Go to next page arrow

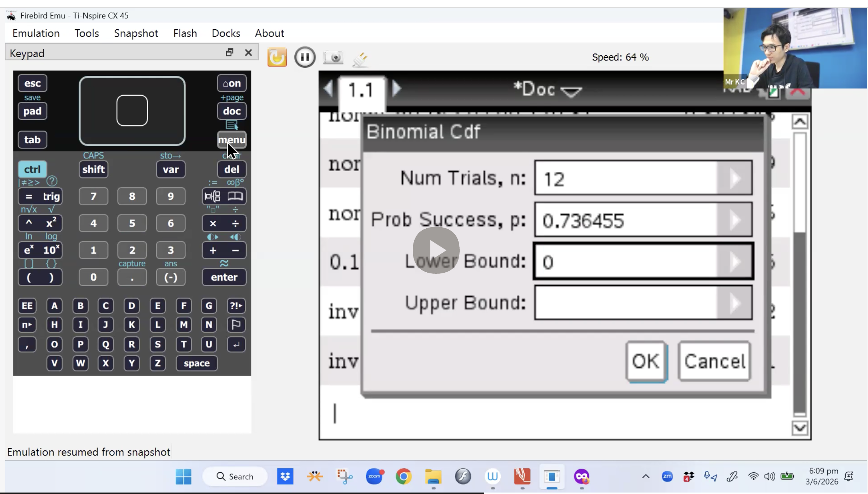tap(397, 88)
